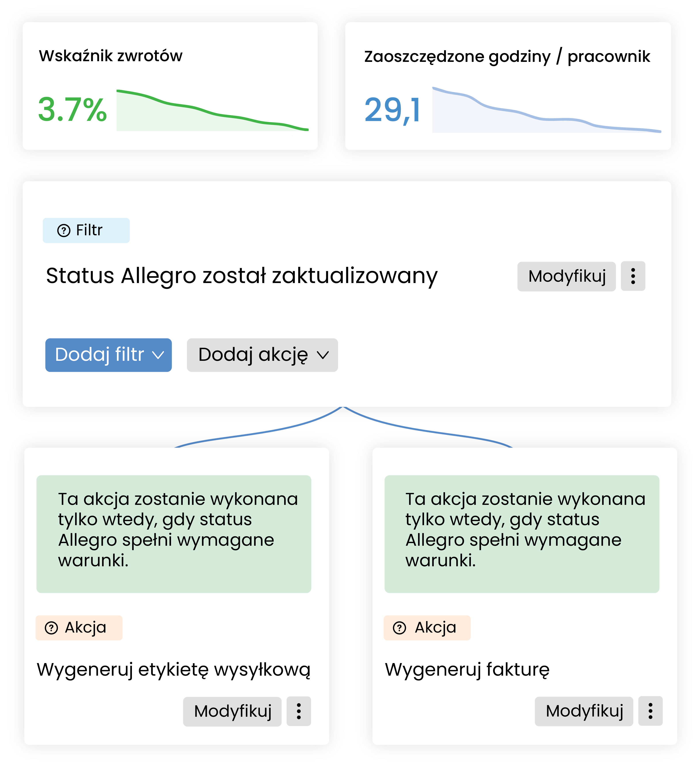The image size is (700, 768).
Task: Open three-dot menu for Wygeneruj fakturę
Action: coord(651,712)
